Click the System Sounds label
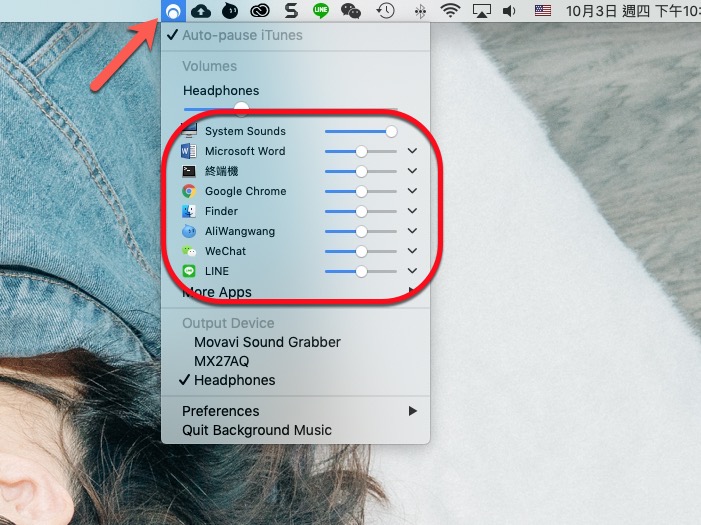Screen dimensions: 701x525 245,131
